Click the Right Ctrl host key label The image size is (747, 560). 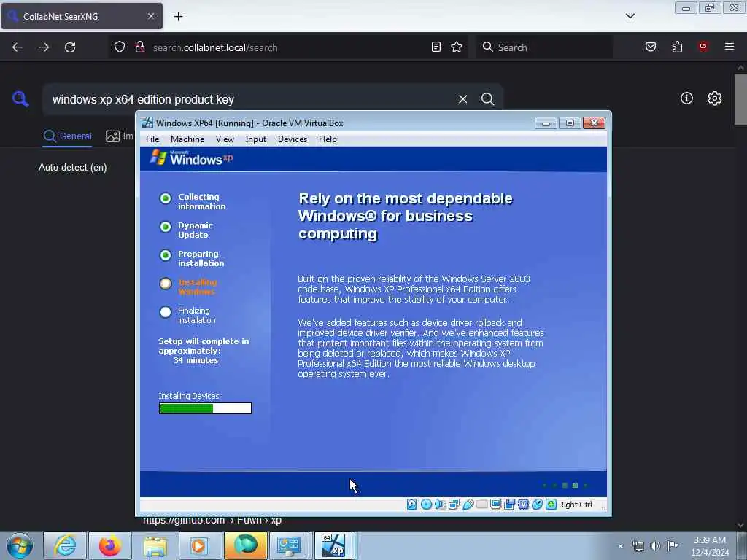click(x=575, y=505)
